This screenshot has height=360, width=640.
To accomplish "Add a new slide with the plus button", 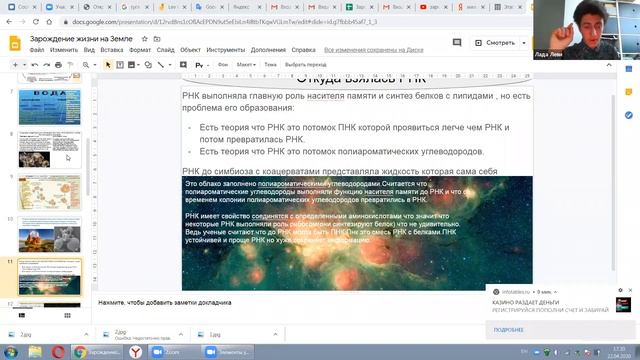I will point(15,65).
